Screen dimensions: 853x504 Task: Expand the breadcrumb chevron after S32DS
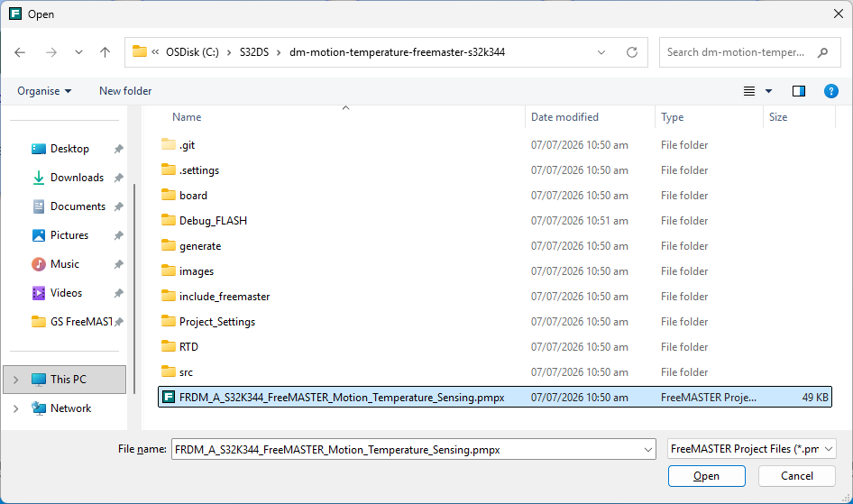280,52
